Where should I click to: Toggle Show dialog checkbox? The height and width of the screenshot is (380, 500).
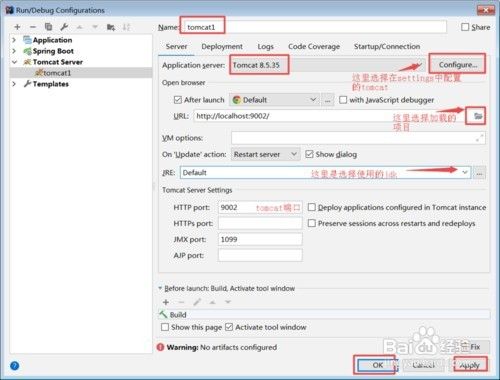(x=309, y=154)
